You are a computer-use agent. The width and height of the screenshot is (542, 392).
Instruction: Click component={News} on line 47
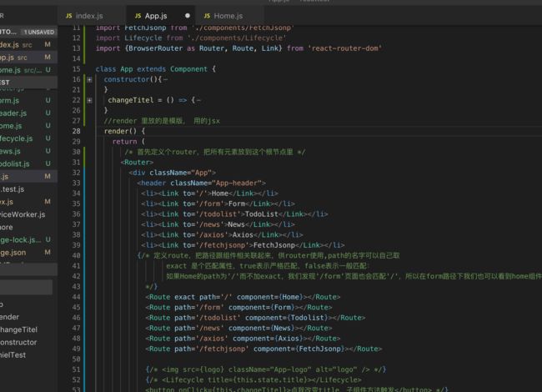(262, 329)
